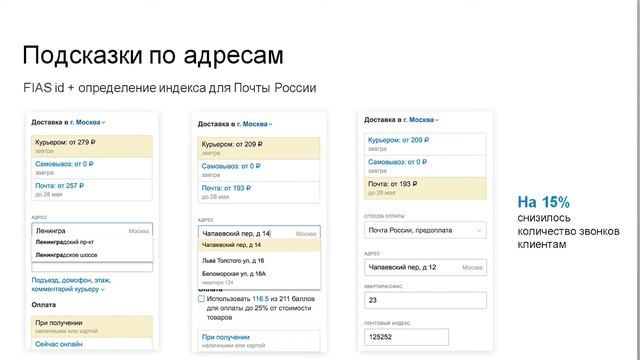Select При получении payment in left form
Image resolution: width=640 pixels, height=360 pixels.
tap(92, 327)
